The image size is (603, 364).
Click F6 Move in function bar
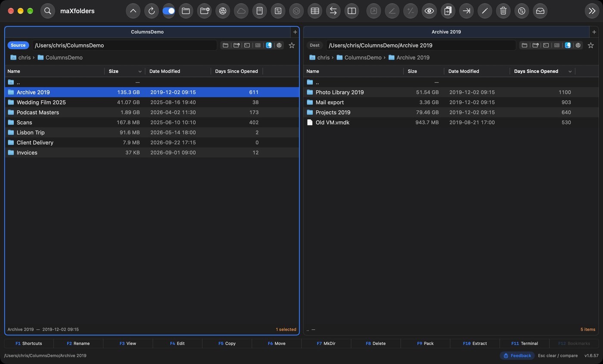pos(277,343)
